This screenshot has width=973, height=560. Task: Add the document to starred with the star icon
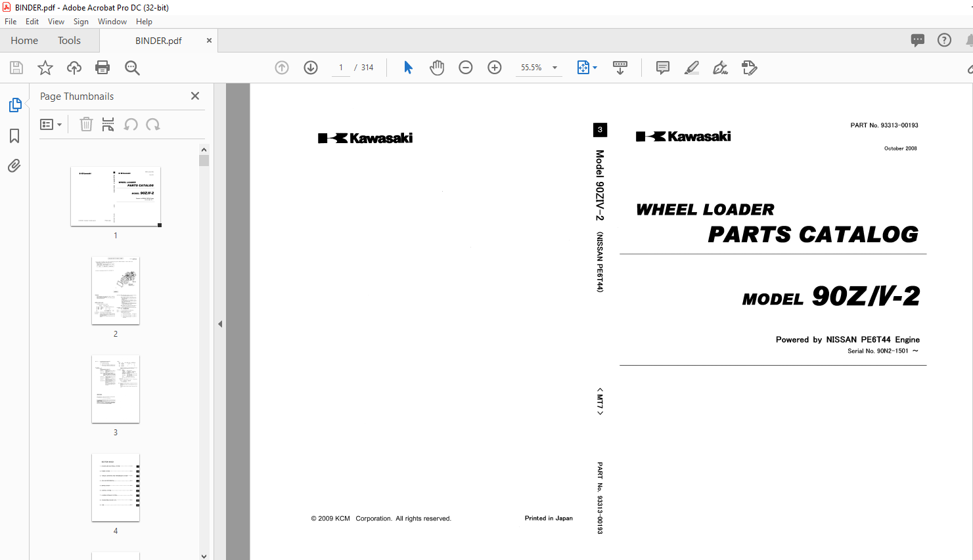pos(45,68)
